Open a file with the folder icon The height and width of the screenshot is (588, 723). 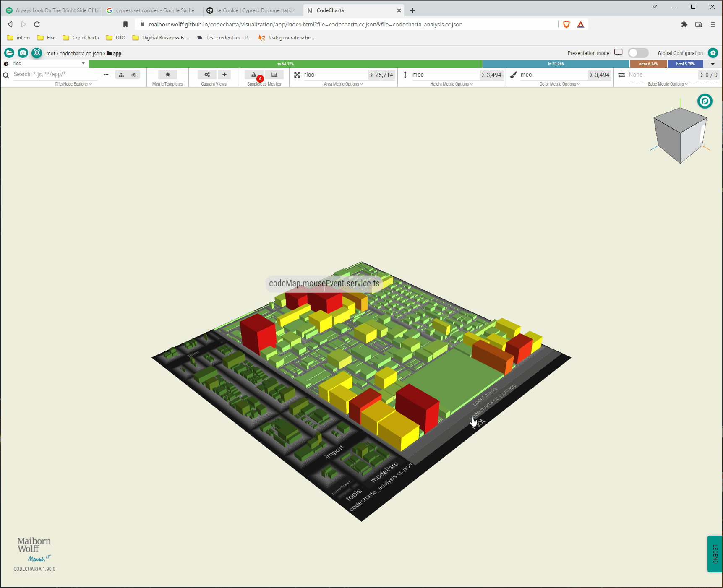(x=9, y=53)
